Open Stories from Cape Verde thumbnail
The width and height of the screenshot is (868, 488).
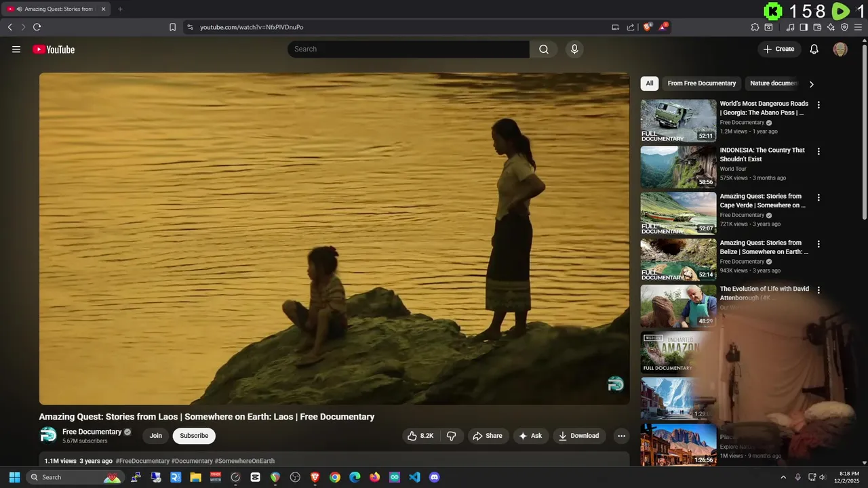[678, 213]
